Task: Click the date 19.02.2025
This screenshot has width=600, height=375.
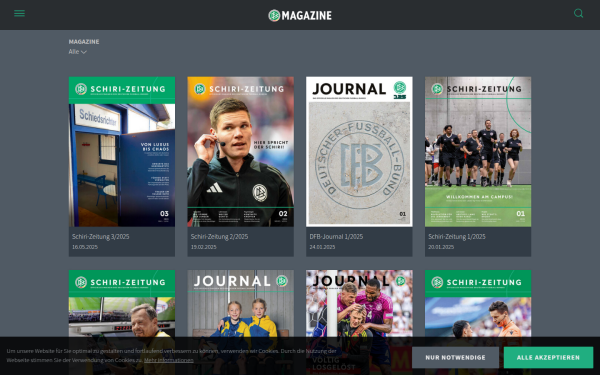Action: (204, 247)
